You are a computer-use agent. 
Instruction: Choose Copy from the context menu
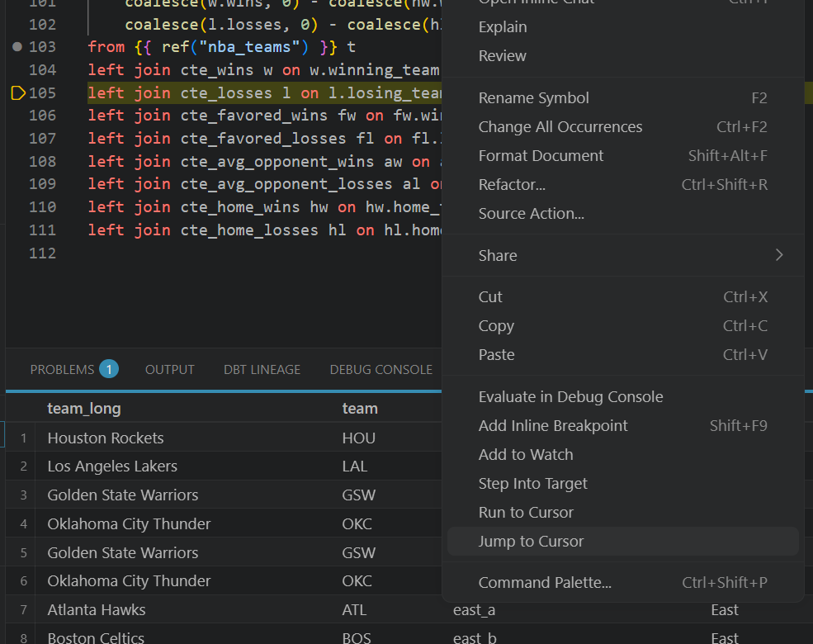click(x=622, y=325)
